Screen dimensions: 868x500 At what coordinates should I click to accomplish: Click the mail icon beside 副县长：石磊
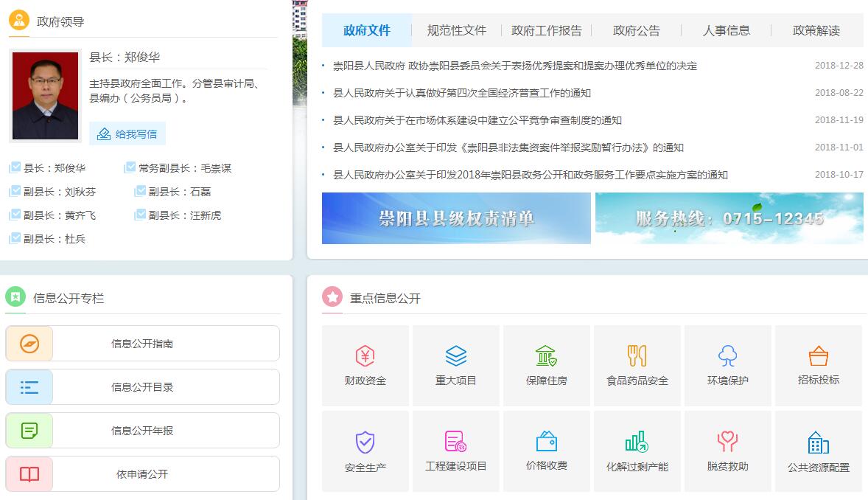click(x=140, y=191)
